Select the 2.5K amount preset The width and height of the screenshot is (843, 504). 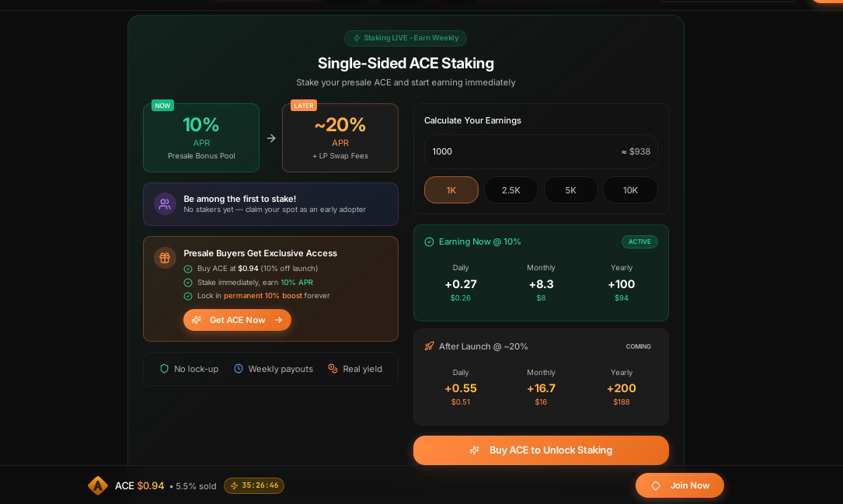[x=511, y=190]
